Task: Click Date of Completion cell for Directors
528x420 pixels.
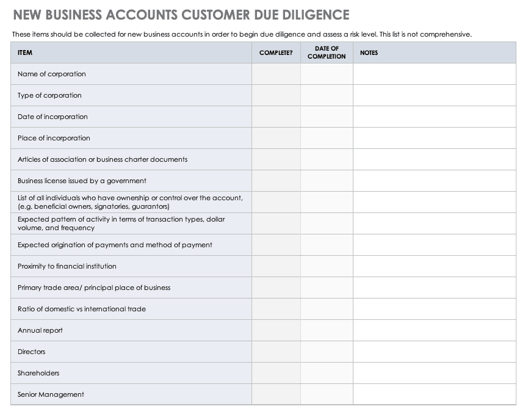Action: (x=327, y=352)
